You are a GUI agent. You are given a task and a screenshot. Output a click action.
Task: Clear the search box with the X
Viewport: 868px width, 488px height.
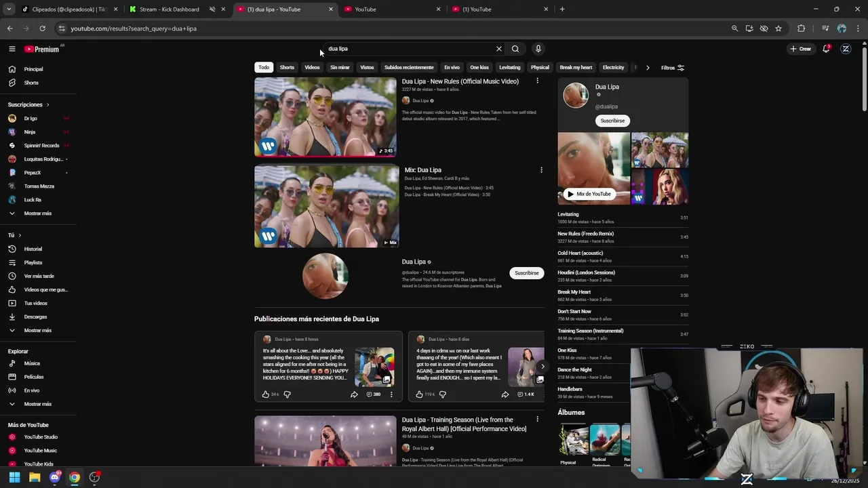(x=499, y=49)
